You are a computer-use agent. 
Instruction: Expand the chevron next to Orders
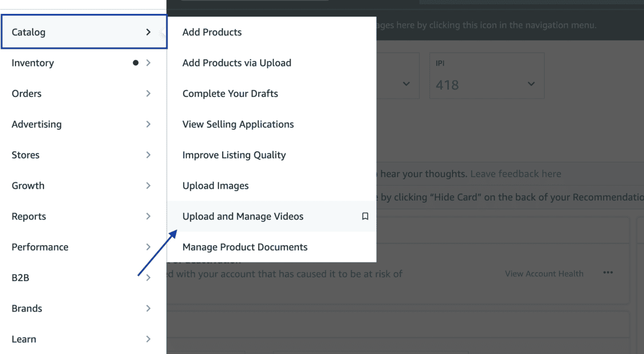(x=149, y=93)
